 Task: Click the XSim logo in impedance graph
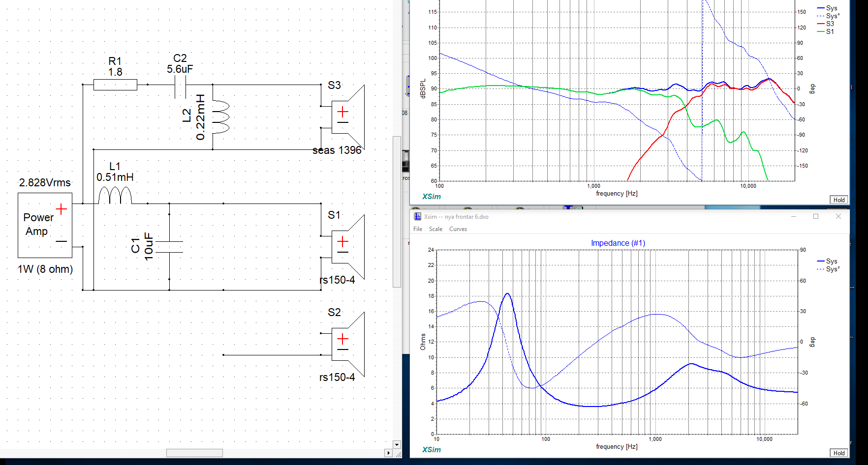432,450
